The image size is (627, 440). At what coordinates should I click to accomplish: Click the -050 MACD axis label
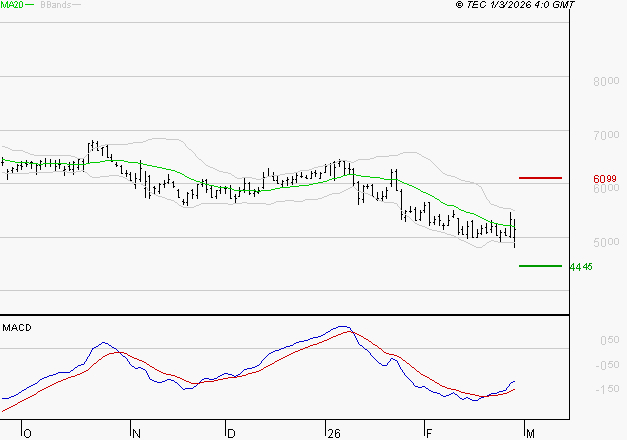(x=607, y=365)
